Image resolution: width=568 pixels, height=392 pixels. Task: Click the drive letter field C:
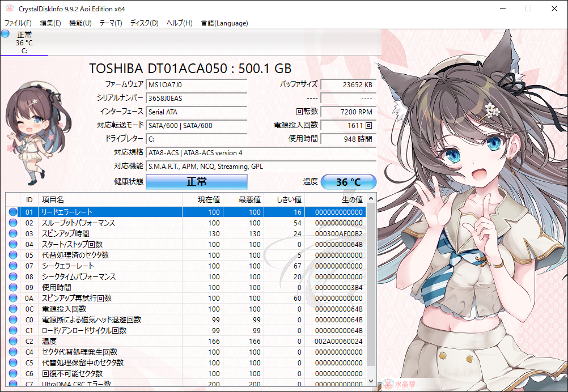[x=196, y=139]
